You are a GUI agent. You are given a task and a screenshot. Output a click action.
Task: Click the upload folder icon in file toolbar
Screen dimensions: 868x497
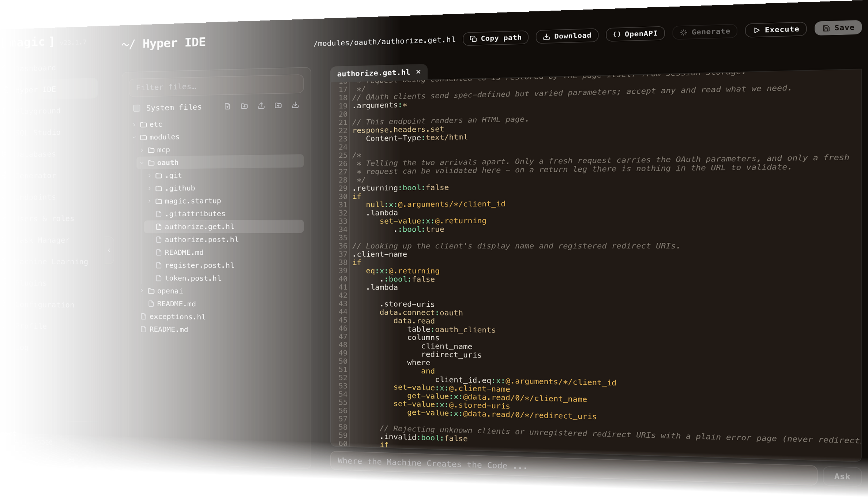[x=278, y=105]
